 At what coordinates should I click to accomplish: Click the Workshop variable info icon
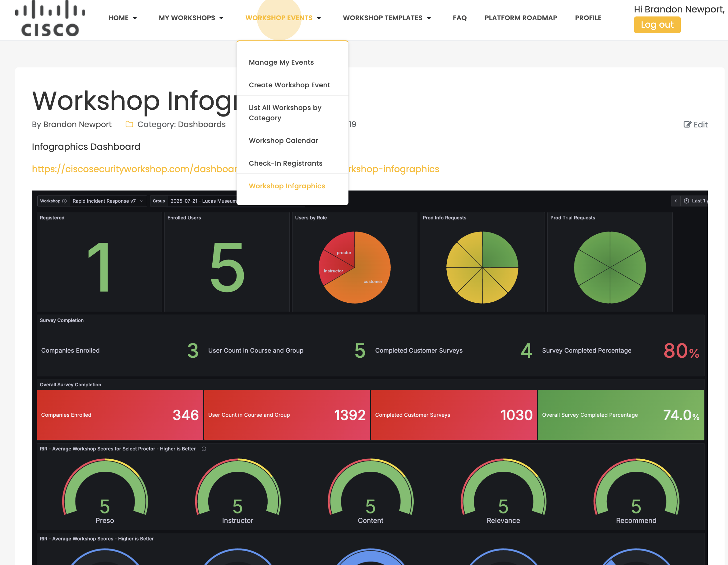coord(64,201)
